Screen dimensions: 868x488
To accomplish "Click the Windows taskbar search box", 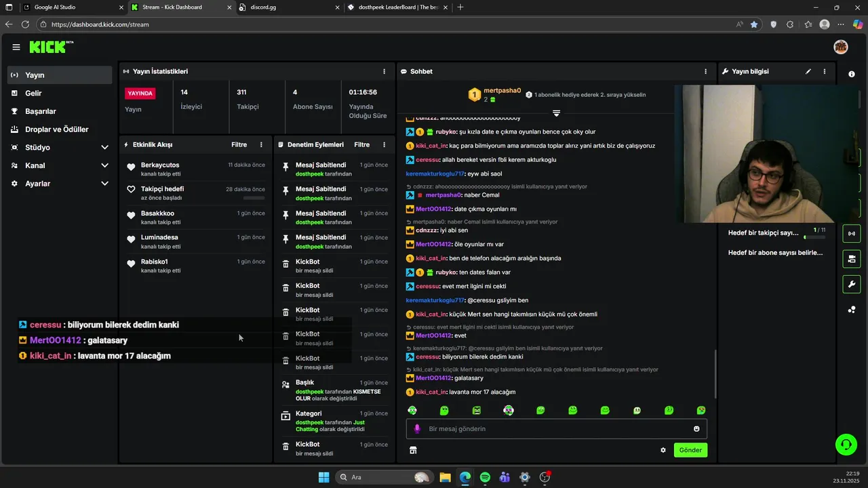I will pyautogui.click(x=384, y=477).
